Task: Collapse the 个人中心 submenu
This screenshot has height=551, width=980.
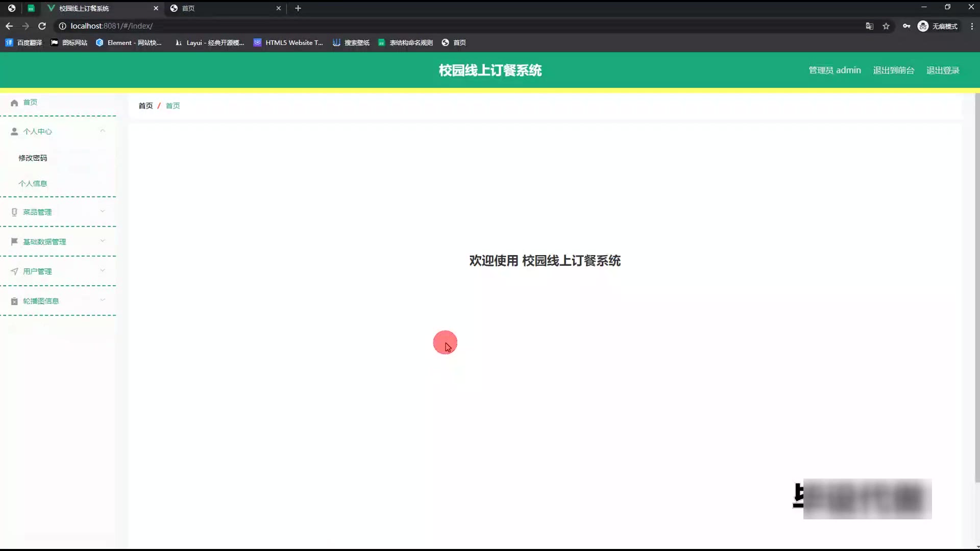Action: [x=103, y=131]
